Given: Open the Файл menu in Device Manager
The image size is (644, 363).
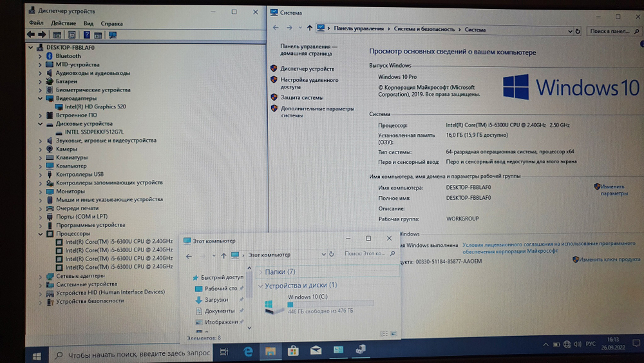Looking at the screenshot, I should (x=36, y=23).
